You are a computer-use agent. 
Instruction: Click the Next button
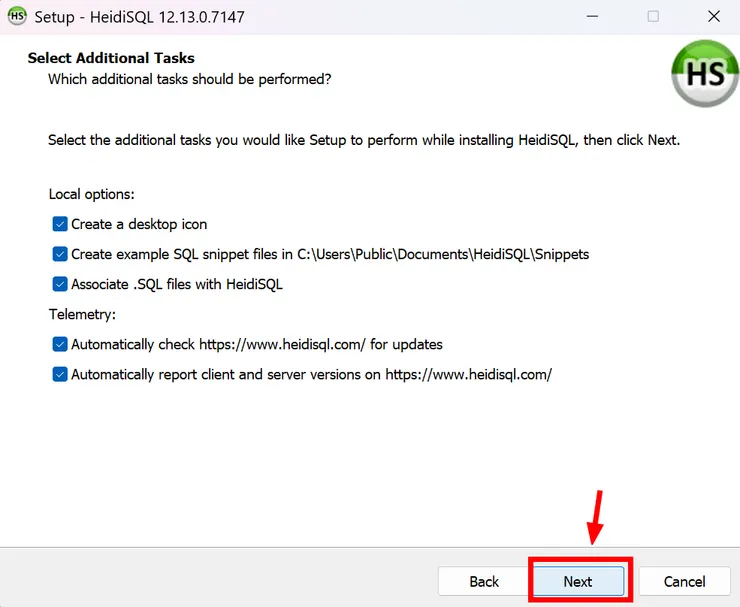click(x=578, y=582)
